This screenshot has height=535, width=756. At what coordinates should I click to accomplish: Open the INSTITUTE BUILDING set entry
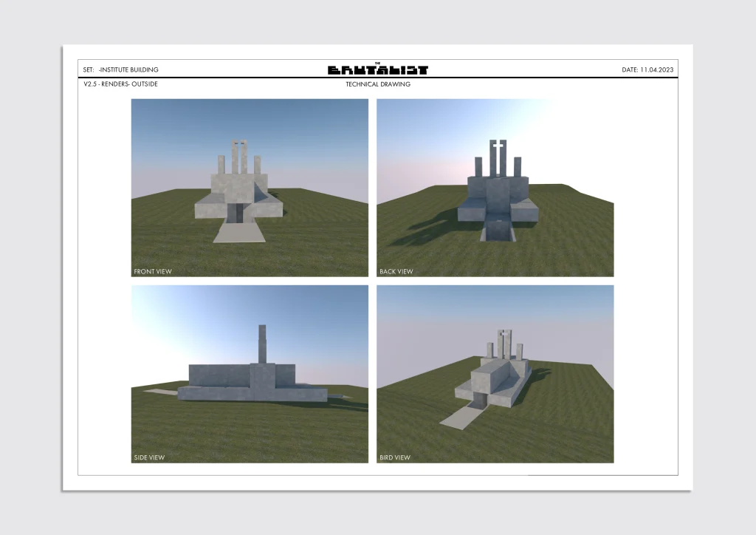click(129, 69)
